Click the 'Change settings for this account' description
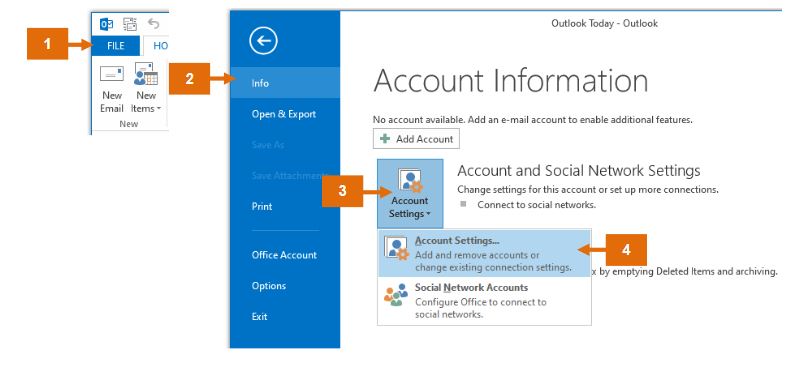 coord(588,189)
